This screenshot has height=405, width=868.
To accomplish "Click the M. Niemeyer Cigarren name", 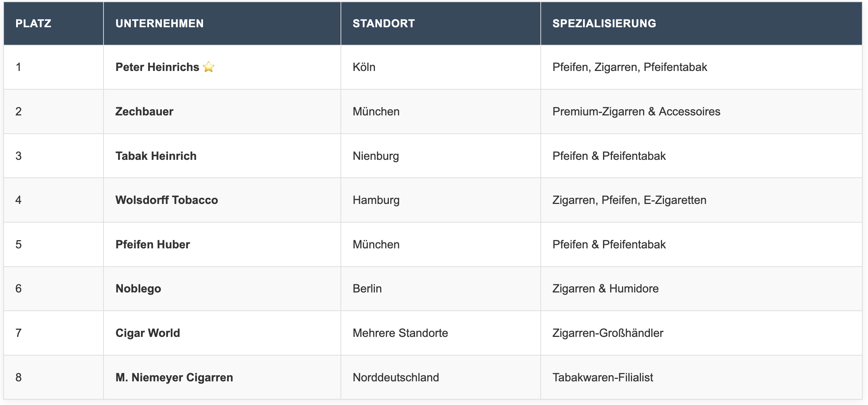I will 174,377.
